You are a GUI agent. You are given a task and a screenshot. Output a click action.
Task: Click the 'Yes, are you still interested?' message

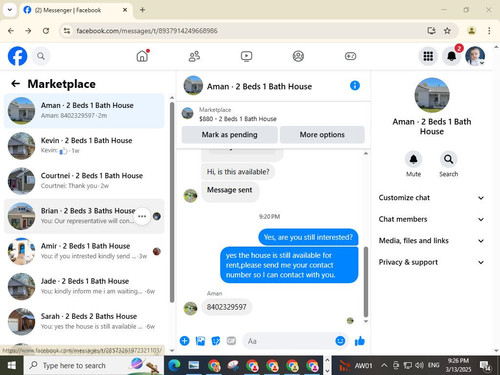tap(308, 237)
